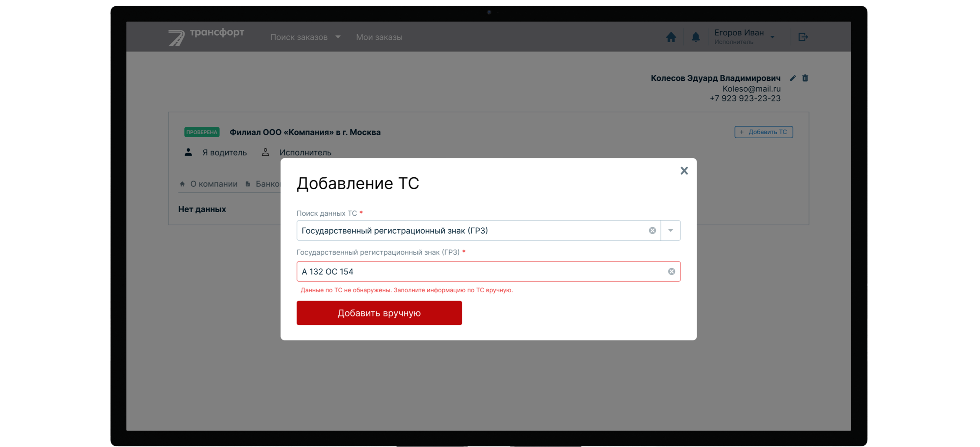Screen dimensions: 980x447
Task: Switch to the О компании tab
Action: click(214, 184)
